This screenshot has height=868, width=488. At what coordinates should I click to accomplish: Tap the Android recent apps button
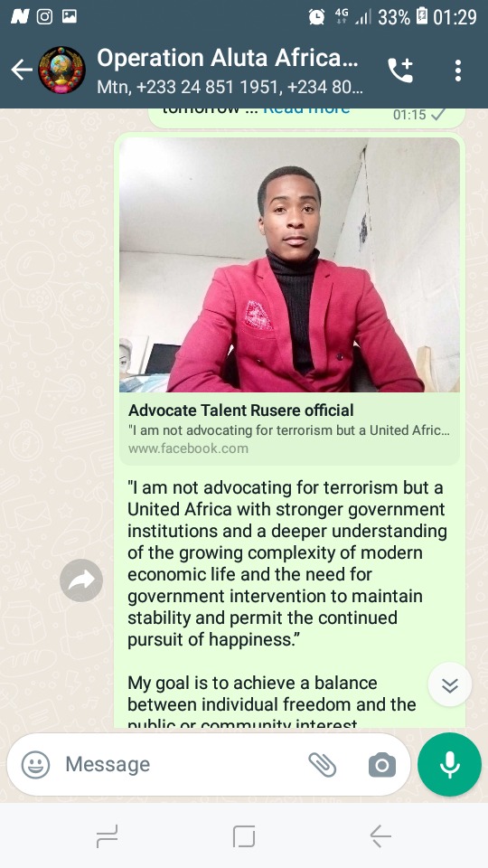tap(107, 835)
